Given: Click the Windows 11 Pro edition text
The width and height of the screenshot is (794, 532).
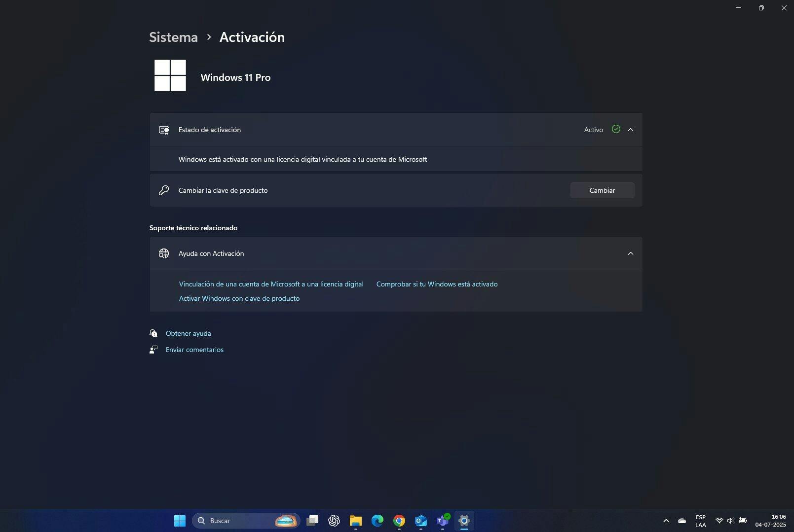Looking at the screenshot, I should click(235, 77).
